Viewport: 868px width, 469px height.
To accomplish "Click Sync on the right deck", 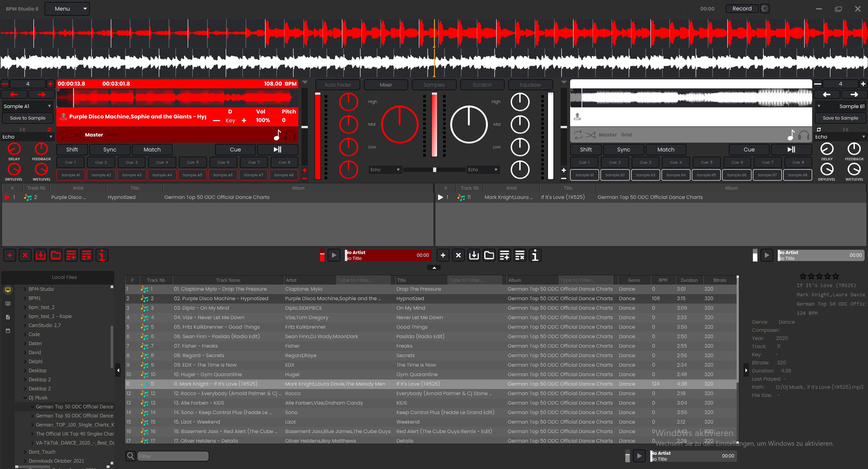I will (623, 149).
